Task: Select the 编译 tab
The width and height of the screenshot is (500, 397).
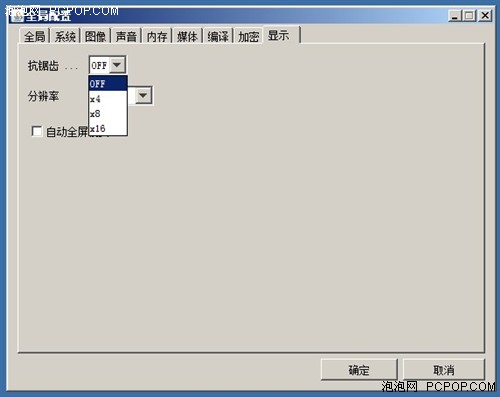Action: click(218, 36)
